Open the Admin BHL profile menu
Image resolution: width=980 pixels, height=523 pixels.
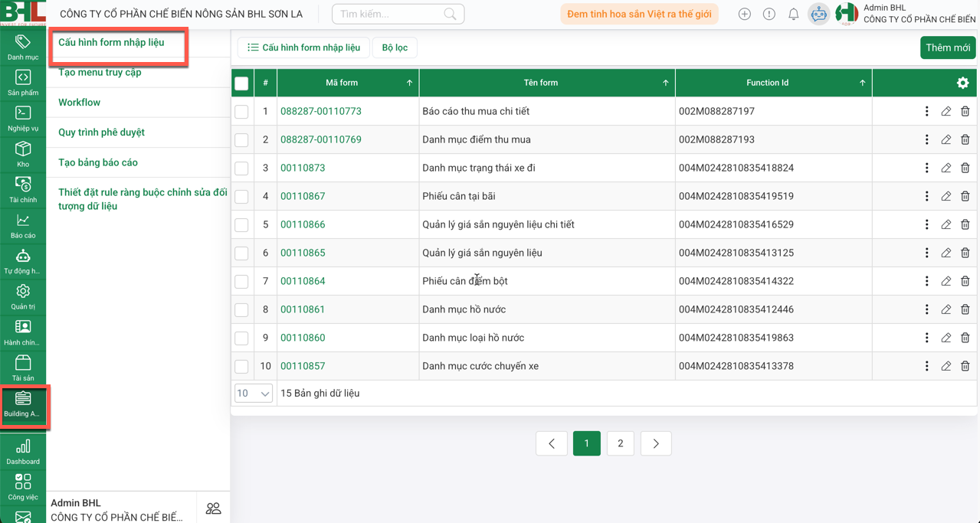coord(906,14)
